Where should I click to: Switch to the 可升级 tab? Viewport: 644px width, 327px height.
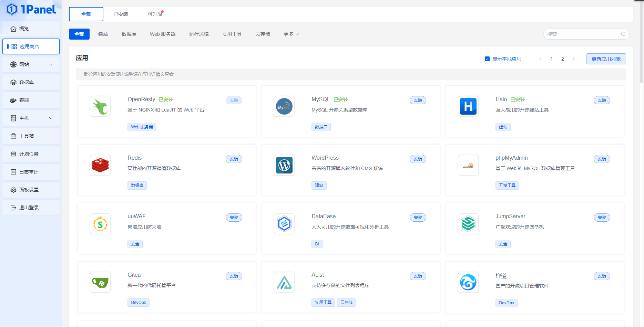(155, 14)
